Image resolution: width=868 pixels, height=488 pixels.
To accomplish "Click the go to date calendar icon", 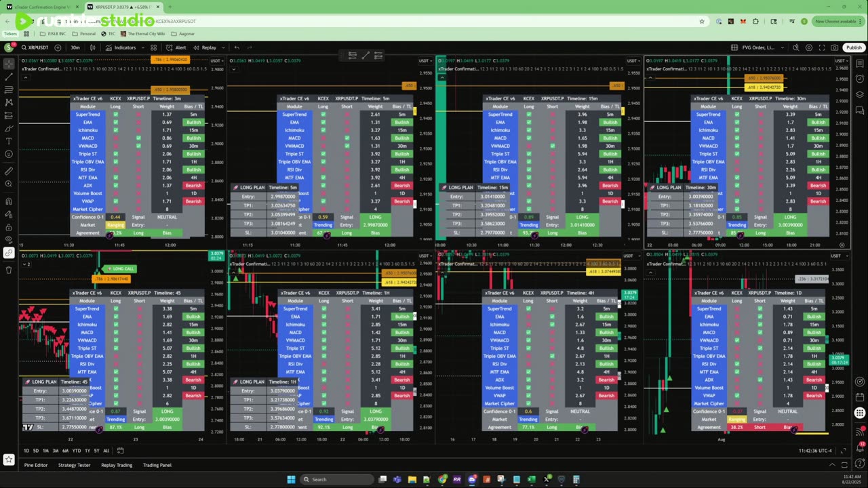I will coord(120,450).
